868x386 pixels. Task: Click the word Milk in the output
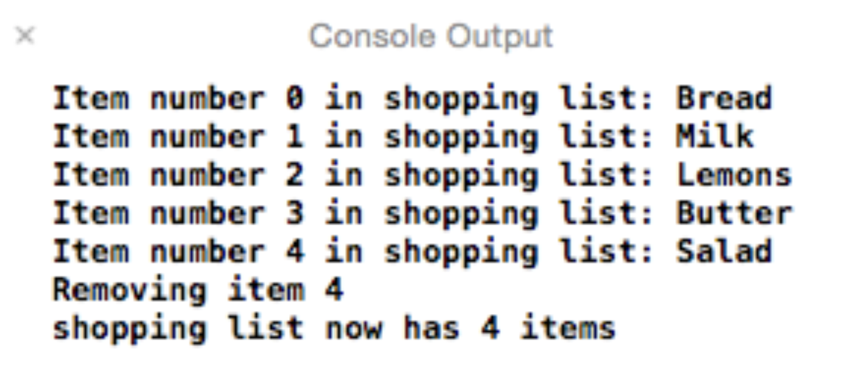pyautogui.click(x=715, y=137)
